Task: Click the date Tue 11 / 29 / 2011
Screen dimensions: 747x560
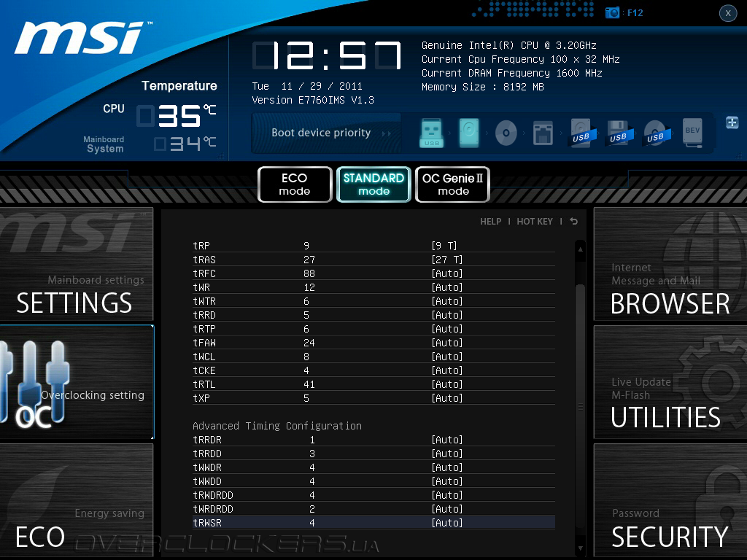Action: click(x=307, y=86)
